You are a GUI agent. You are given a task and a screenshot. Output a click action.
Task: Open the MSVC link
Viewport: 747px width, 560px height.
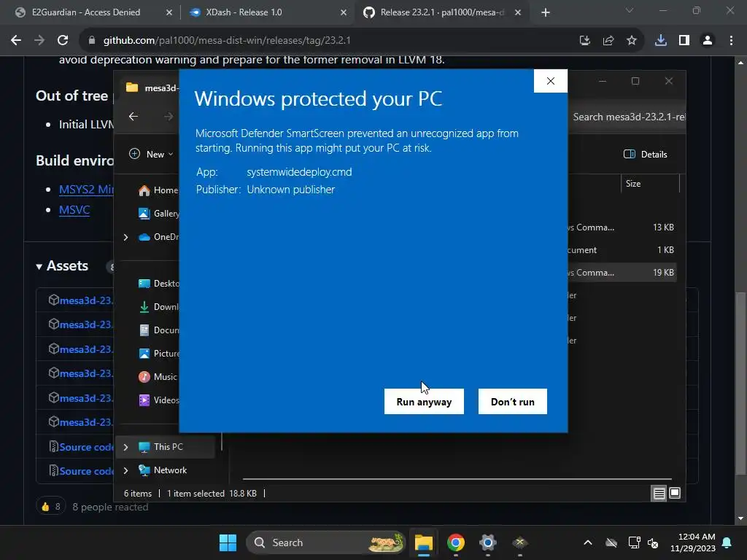pos(74,210)
